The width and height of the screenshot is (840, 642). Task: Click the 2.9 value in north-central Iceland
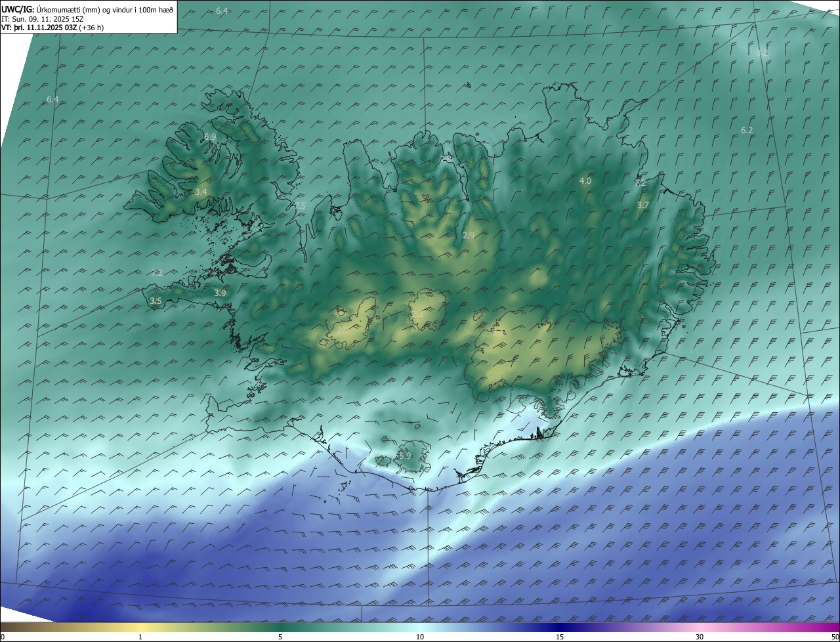[x=469, y=235]
